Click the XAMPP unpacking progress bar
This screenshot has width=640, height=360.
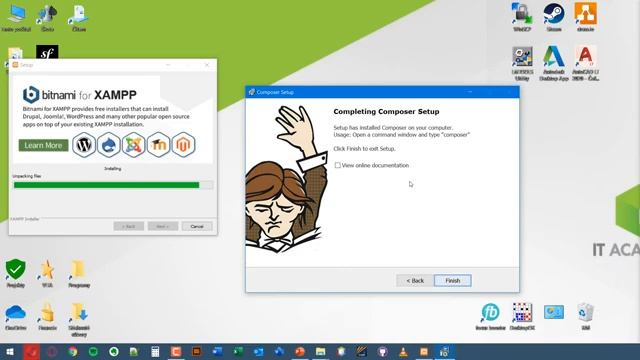click(x=113, y=185)
